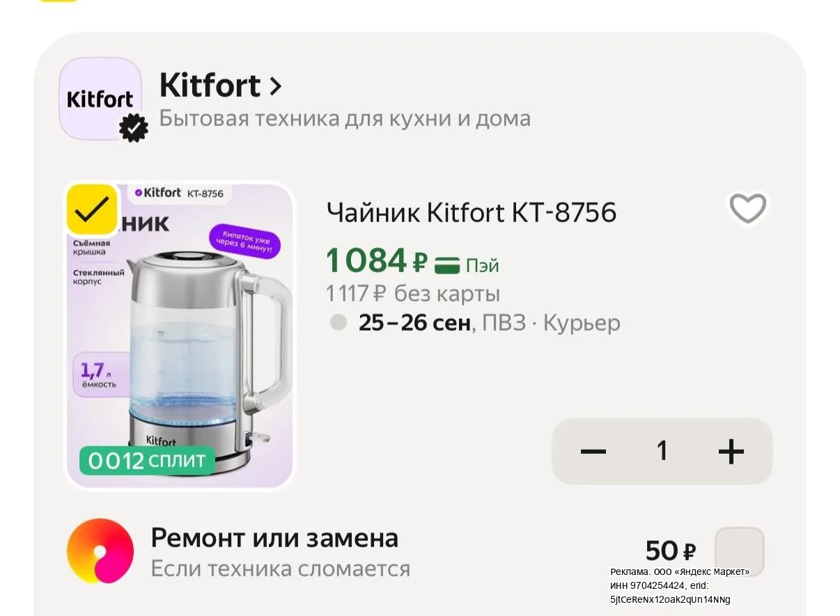Screen dimensions: 840x616
Task: Open the Чайник Kitfort KT-8756 product title
Action: (x=472, y=213)
